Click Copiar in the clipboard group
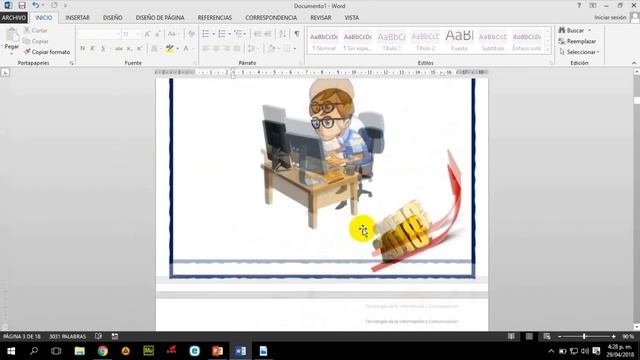This screenshot has height=360, width=640. pos(36,41)
